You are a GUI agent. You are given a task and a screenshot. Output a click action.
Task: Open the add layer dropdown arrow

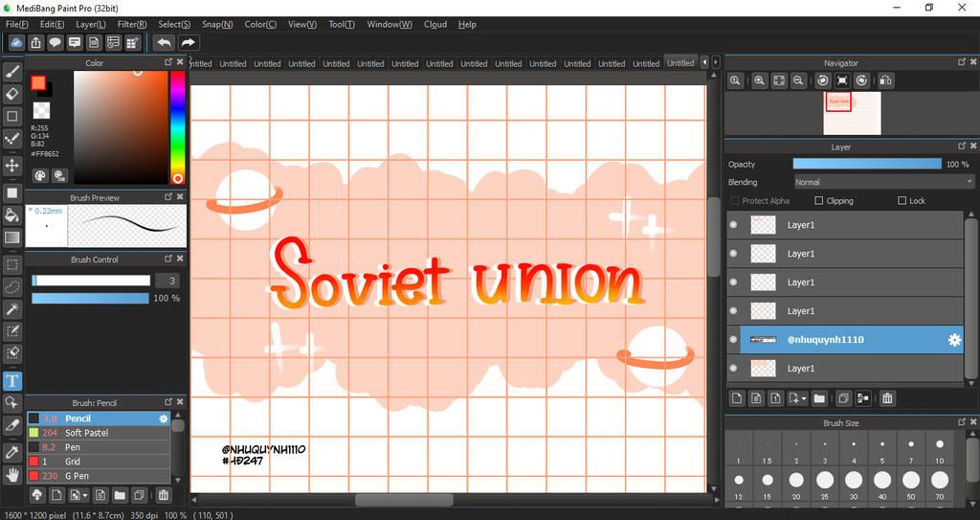pos(803,398)
